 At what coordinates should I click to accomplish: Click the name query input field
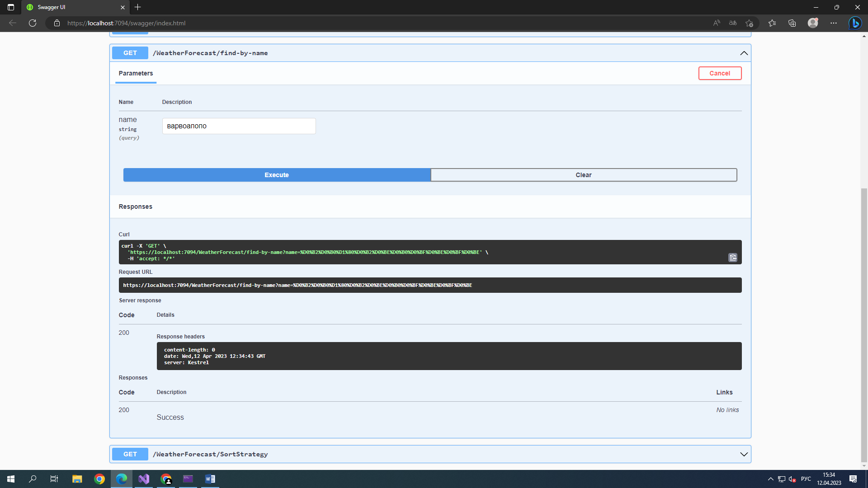pos(239,126)
